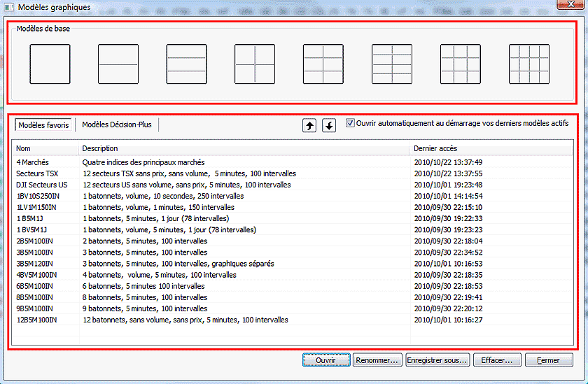Click access date 2010/09/30 22:15:10
This screenshot has width=588, height=384.
point(448,207)
